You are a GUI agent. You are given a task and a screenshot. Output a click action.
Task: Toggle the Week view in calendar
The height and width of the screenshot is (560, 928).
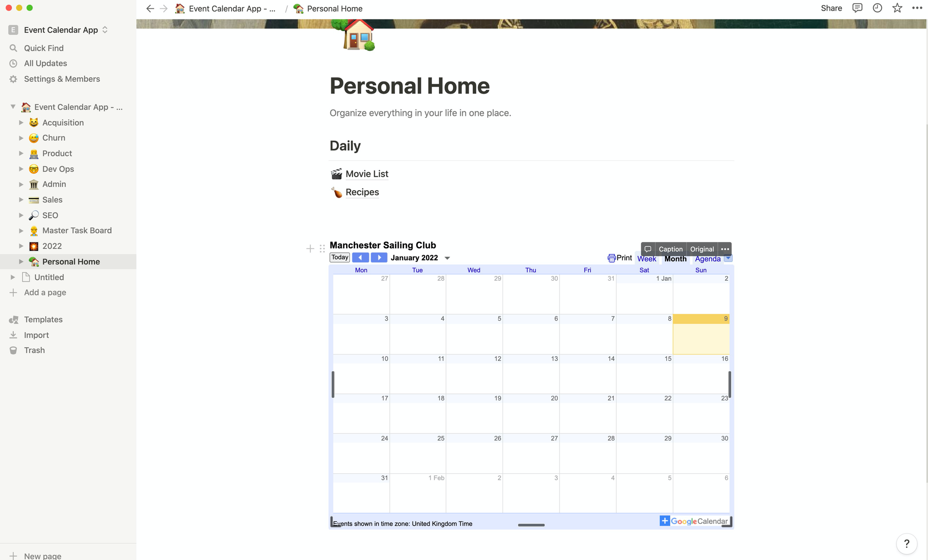[646, 258]
